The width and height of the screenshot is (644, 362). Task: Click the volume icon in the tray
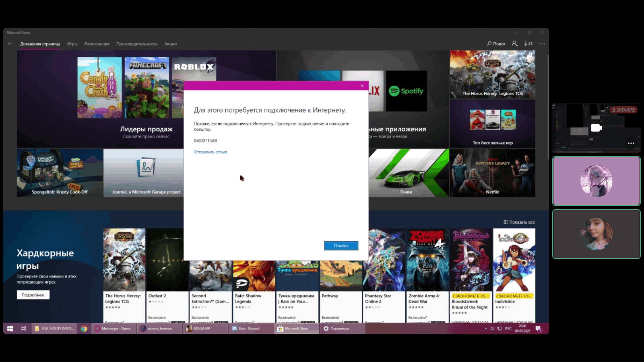point(492,329)
